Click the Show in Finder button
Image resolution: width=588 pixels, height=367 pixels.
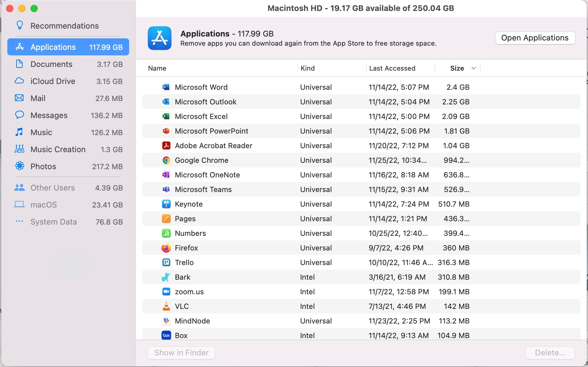181,353
